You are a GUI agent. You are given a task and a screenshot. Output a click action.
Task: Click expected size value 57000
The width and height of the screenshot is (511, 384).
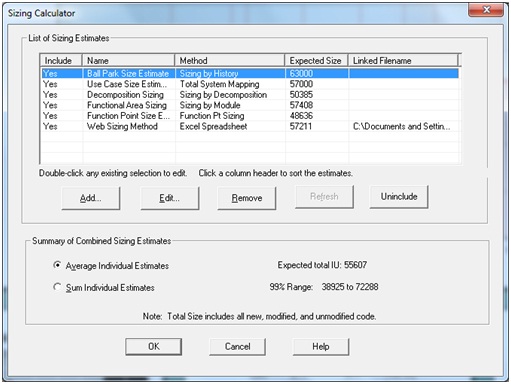pyautogui.click(x=301, y=84)
